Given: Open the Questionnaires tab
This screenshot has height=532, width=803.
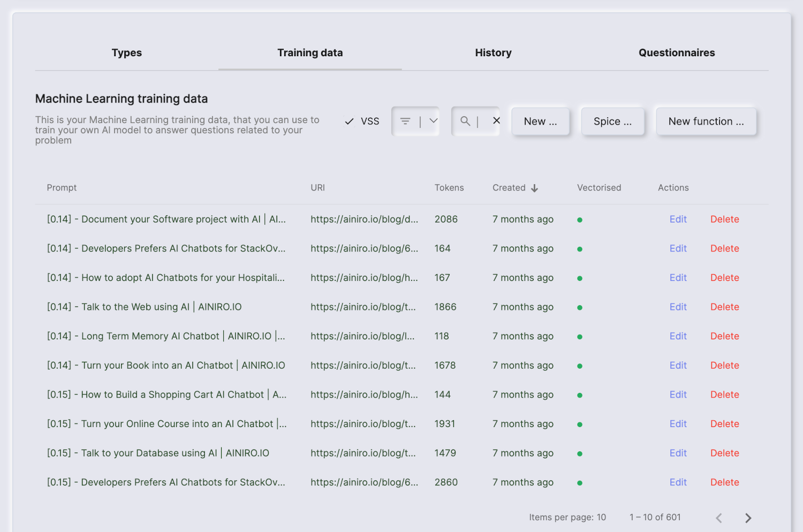Looking at the screenshot, I should 677,52.
